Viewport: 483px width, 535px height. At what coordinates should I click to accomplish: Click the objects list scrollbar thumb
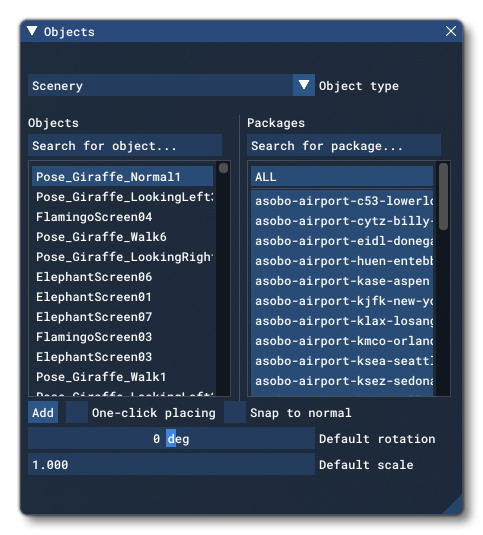pos(223,168)
